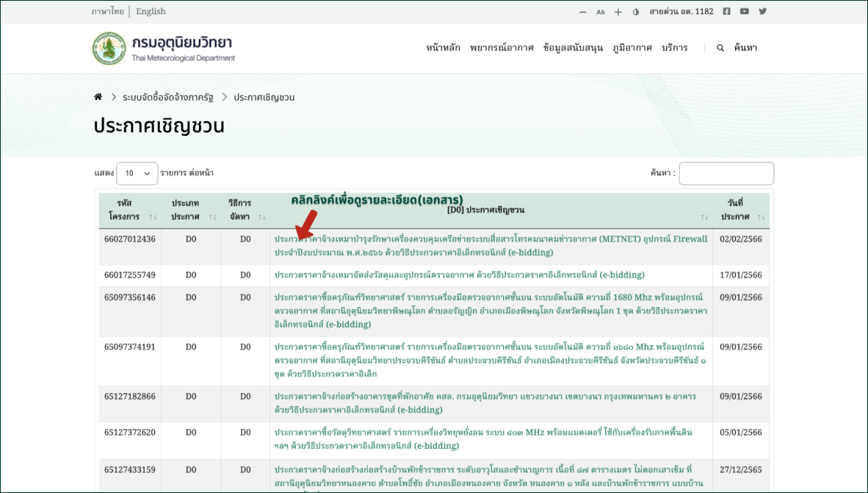This screenshot has width=868, height=493.
Task: Open the บริการ menu
Action: tap(674, 48)
